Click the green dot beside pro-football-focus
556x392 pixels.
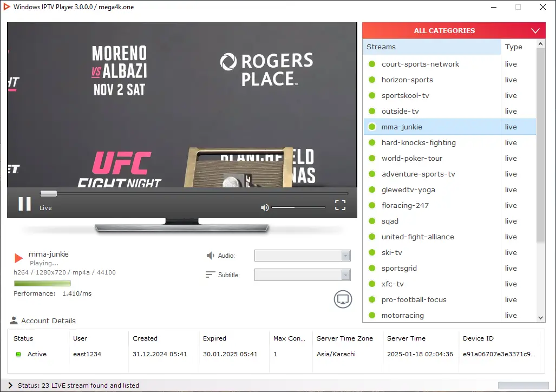[x=372, y=299]
